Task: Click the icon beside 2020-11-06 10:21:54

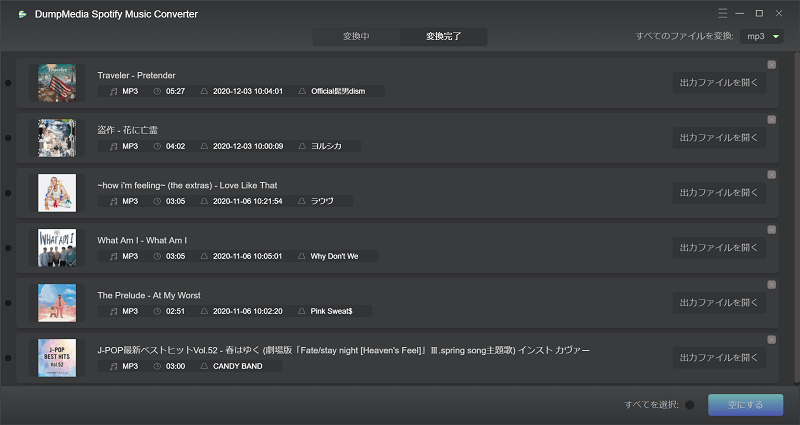Action: click(x=204, y=202)
